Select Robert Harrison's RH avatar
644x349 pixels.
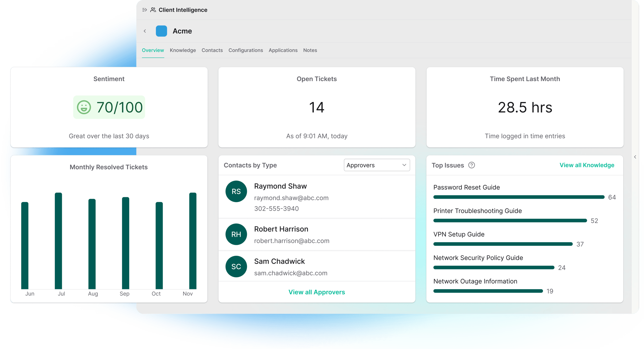click(236, 234)
